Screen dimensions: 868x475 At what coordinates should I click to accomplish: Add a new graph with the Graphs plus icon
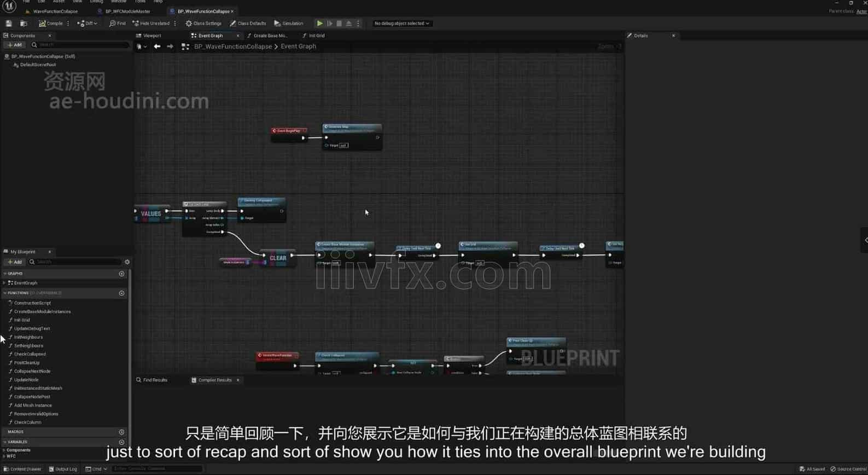click(121, 274)
